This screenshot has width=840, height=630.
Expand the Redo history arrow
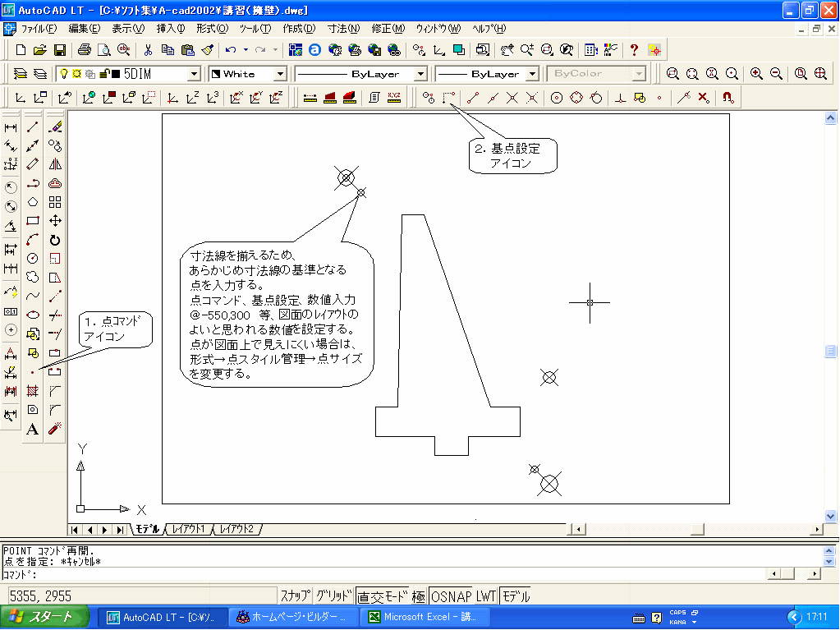275,50
